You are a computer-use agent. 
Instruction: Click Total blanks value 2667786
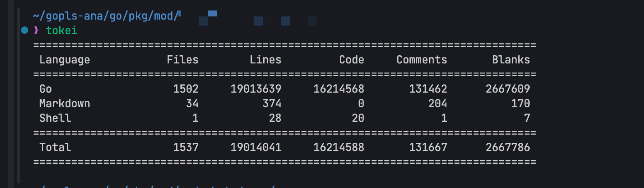click(x=508, y=147)
